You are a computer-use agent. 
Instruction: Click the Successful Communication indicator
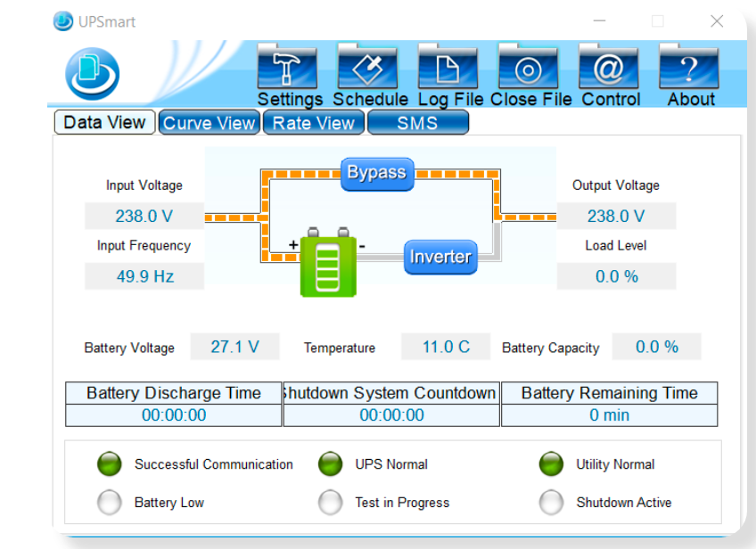109,464
